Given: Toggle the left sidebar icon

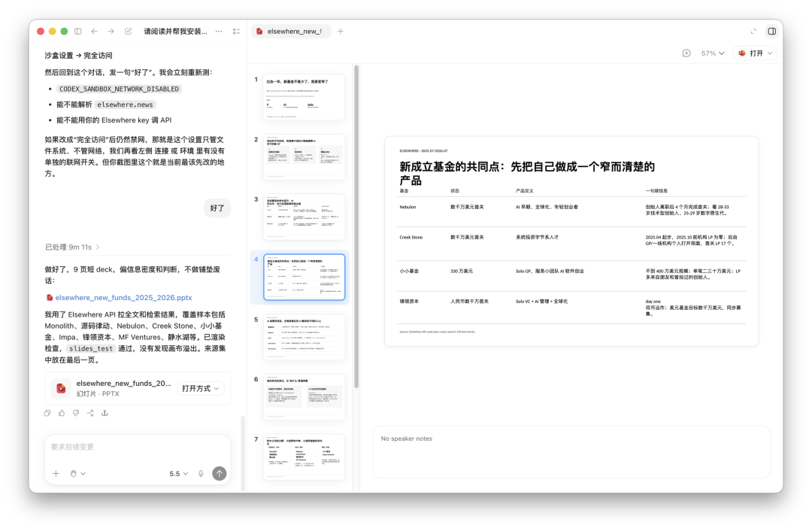Looking at the screenshot, I should pyautogui.click(x=77, y=32).
